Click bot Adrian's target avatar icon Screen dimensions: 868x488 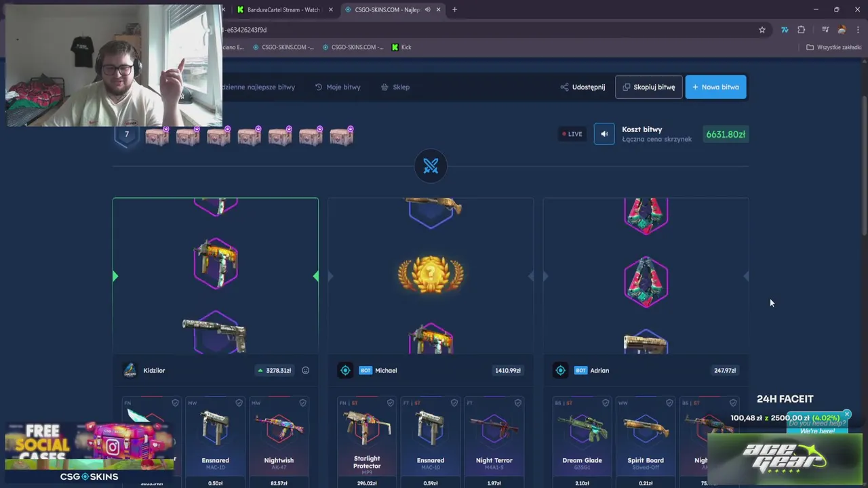coord(560,370)
